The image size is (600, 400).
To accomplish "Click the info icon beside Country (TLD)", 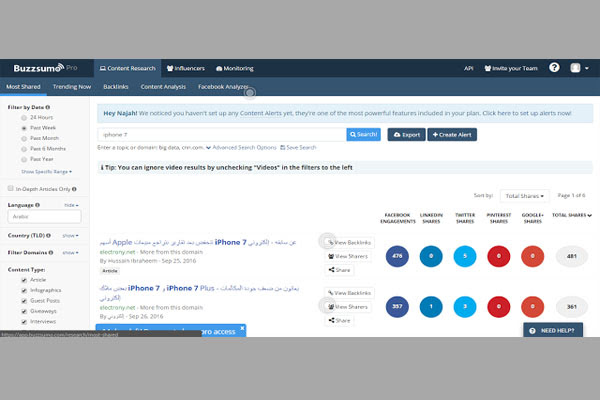I will 48,235.
